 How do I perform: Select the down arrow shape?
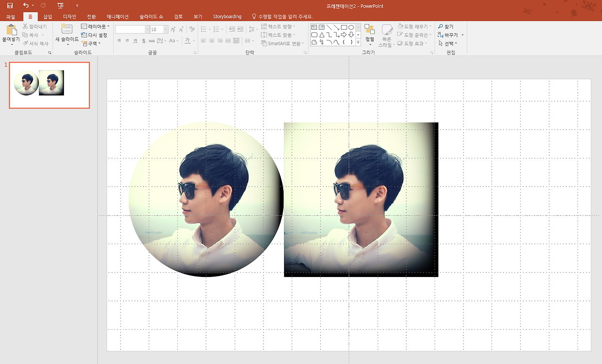(x=351, y=35)
